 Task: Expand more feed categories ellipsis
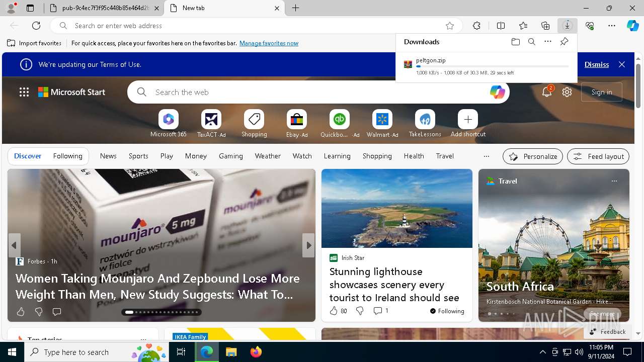[486, 156]
